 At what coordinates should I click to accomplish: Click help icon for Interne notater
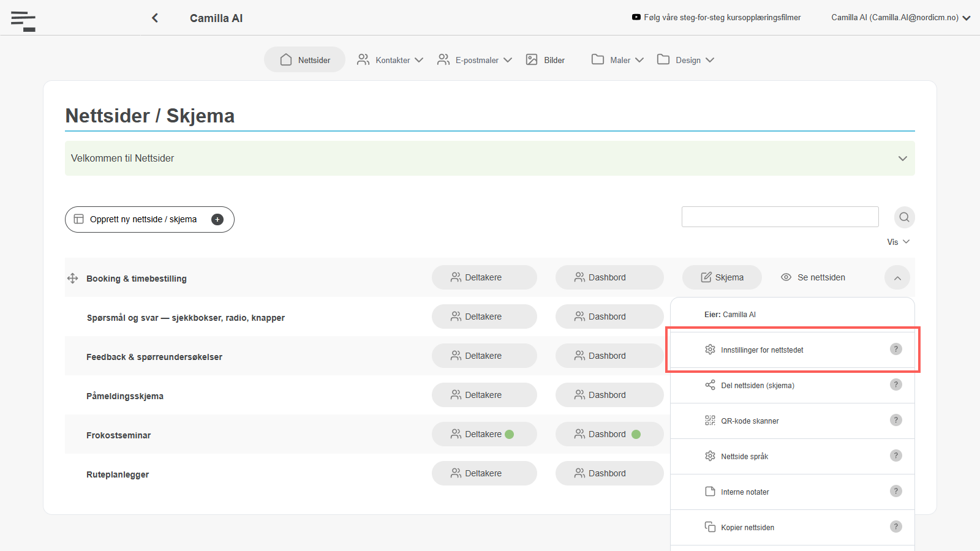[x=896, y=491]
